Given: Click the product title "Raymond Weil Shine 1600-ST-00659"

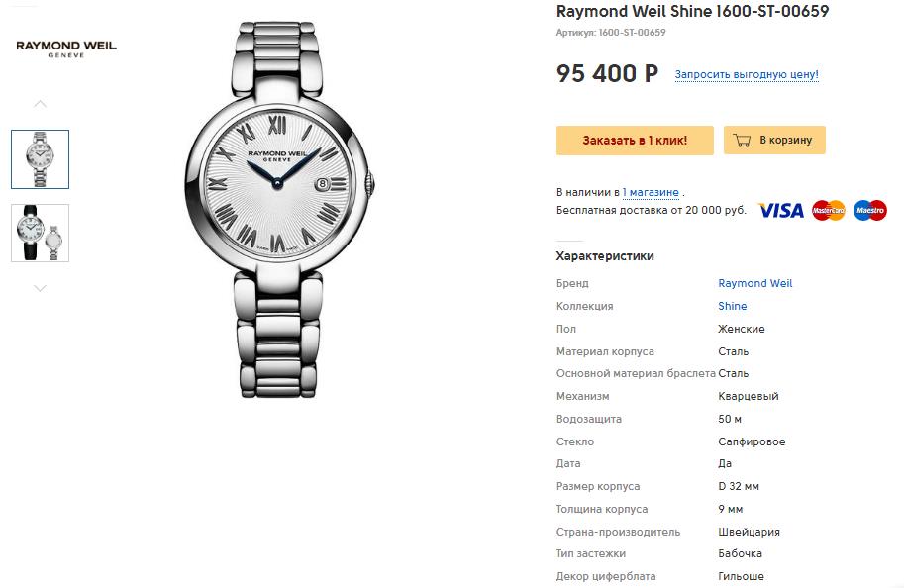Looking at the screenshot, I should [692, 12].
